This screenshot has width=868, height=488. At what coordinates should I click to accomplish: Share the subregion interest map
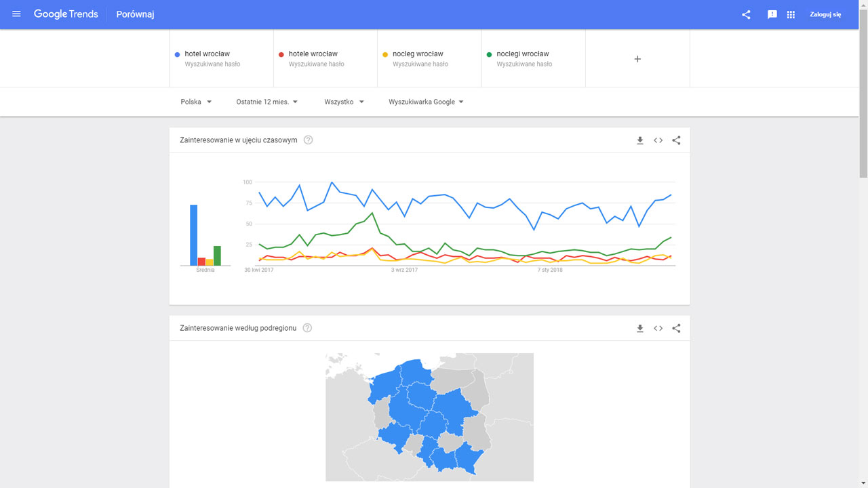tap(676, 328)
